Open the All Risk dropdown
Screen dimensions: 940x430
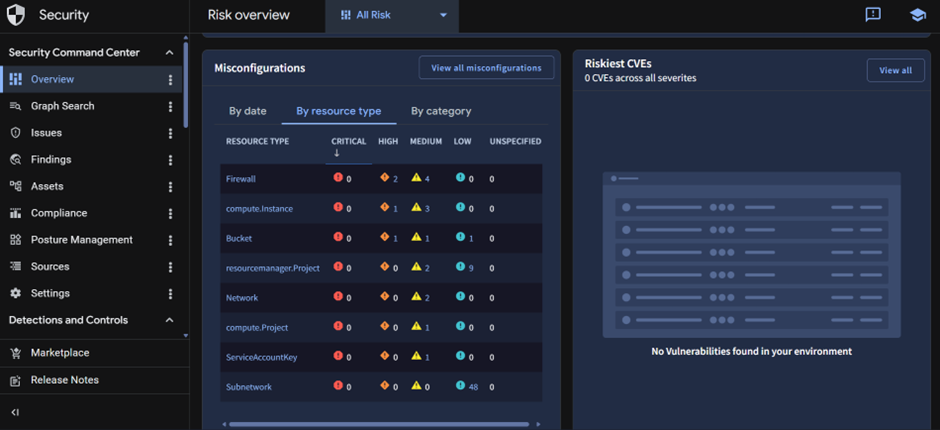click(392, 16)
